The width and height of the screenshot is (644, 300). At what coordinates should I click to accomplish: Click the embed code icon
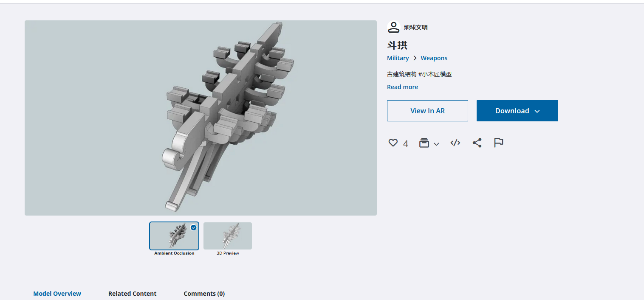click(x=455, y=143)
